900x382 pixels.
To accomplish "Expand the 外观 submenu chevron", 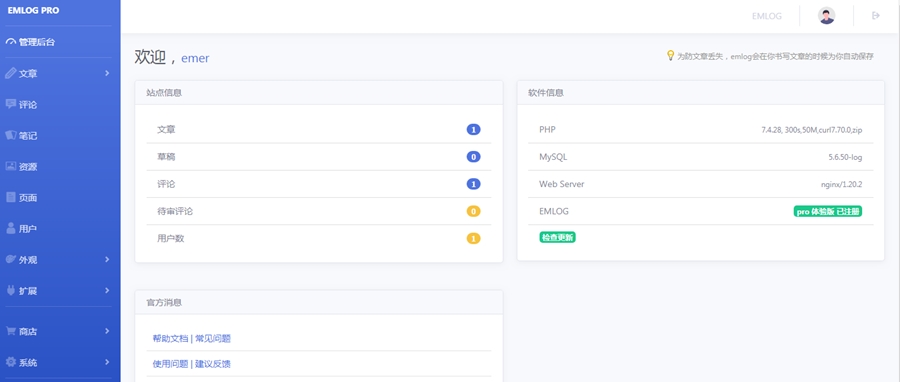I will tap(107, 260).
